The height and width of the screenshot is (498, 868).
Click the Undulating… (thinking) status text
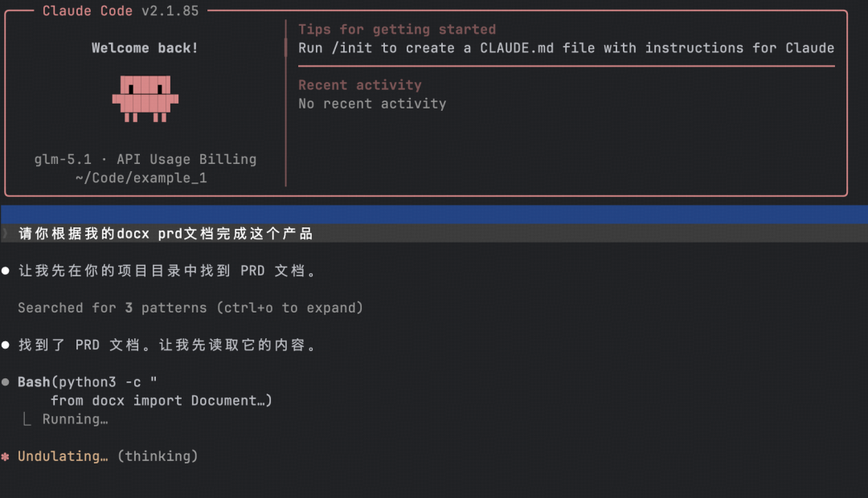pos(108,456)
